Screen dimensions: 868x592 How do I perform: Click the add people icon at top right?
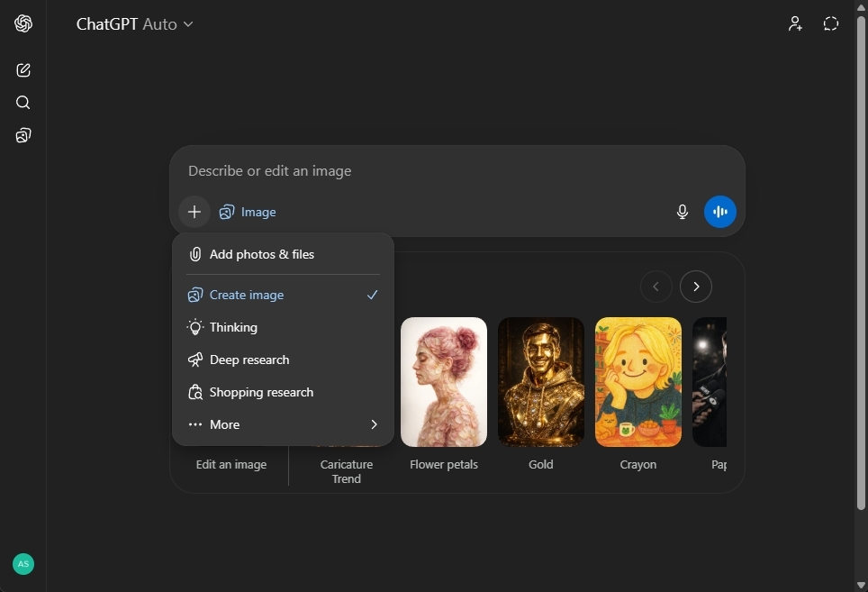[795, 23]
